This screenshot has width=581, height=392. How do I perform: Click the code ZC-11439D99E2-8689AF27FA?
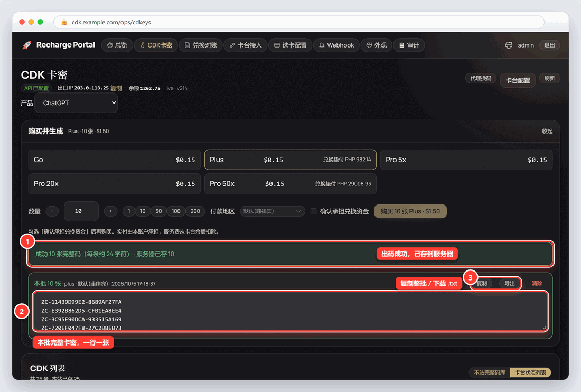pyautogui.click(x=81, y=302)
